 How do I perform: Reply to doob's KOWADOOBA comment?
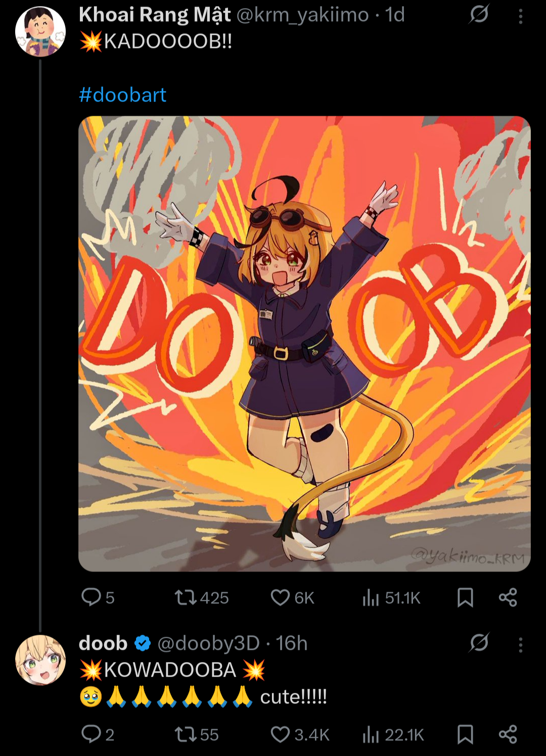(92, 734)
